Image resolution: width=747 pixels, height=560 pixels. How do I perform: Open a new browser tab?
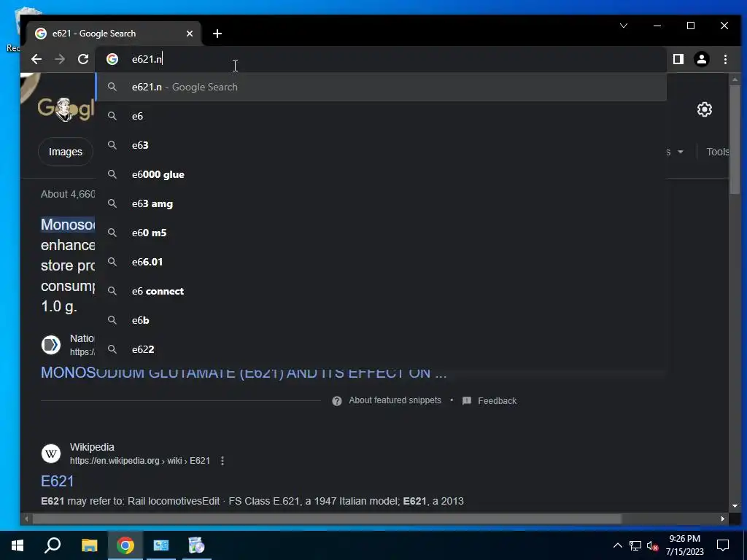pos(217,34)
